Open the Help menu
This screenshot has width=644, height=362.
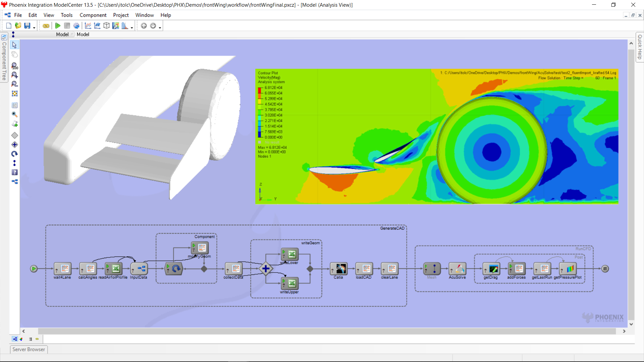(166, 15)
